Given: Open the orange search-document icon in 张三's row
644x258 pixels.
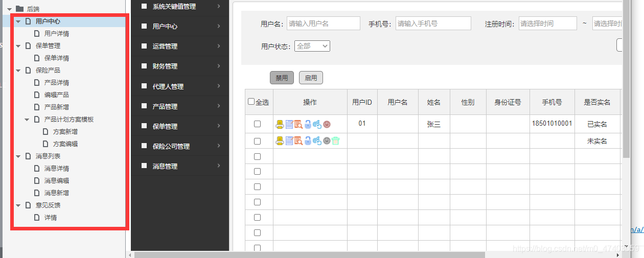Looking at the screenshot, I should (x=298, y=124).
